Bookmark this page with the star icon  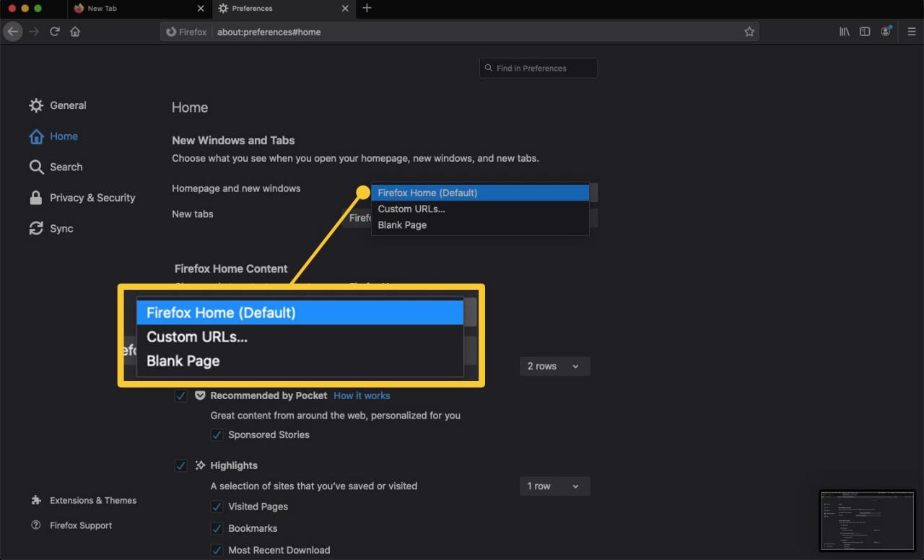749,32
